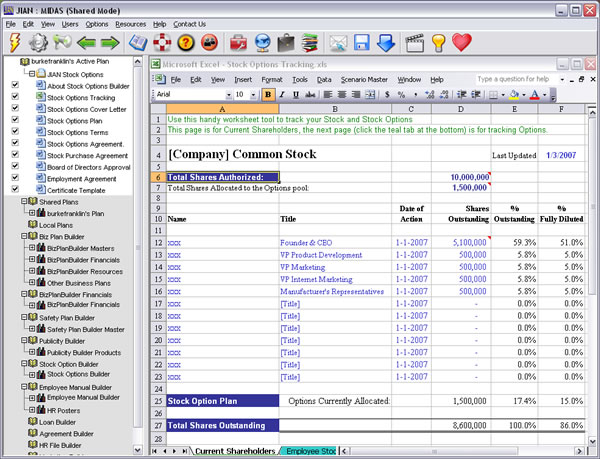This screenshot has height=459, width=600.
Task: Click the gear settings toolbar icon
Action: point(38,42)
